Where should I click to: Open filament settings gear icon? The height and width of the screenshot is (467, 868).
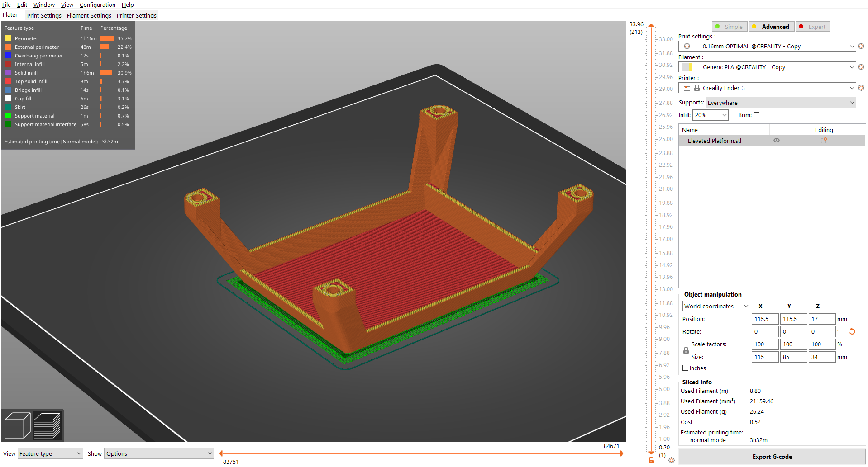click(861, 67)
